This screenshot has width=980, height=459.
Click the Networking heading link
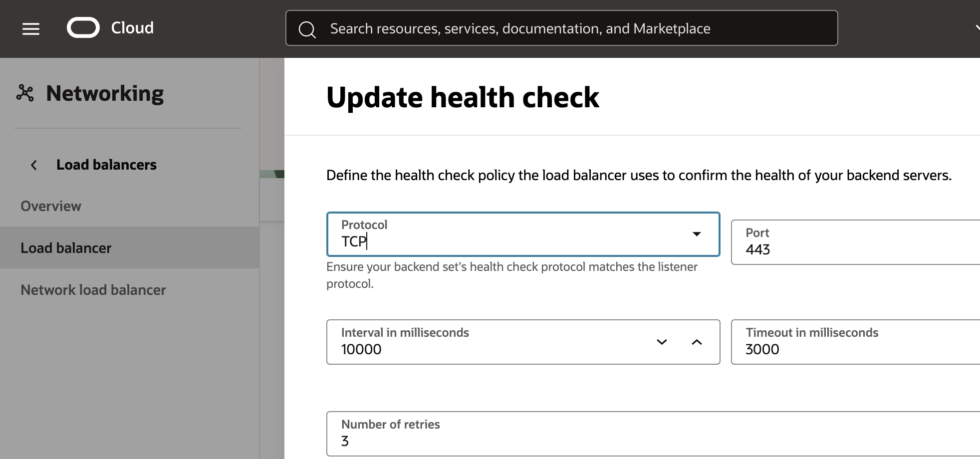(x=105, y=93)
